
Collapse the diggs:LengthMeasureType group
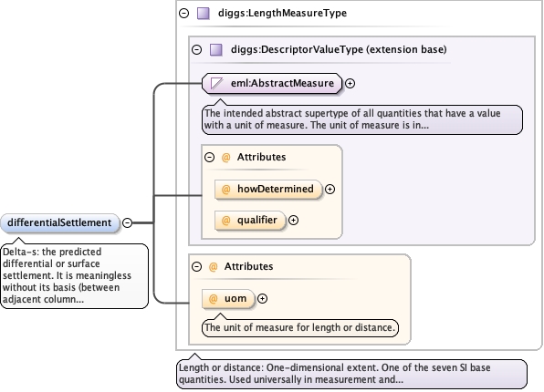point(183,14)
